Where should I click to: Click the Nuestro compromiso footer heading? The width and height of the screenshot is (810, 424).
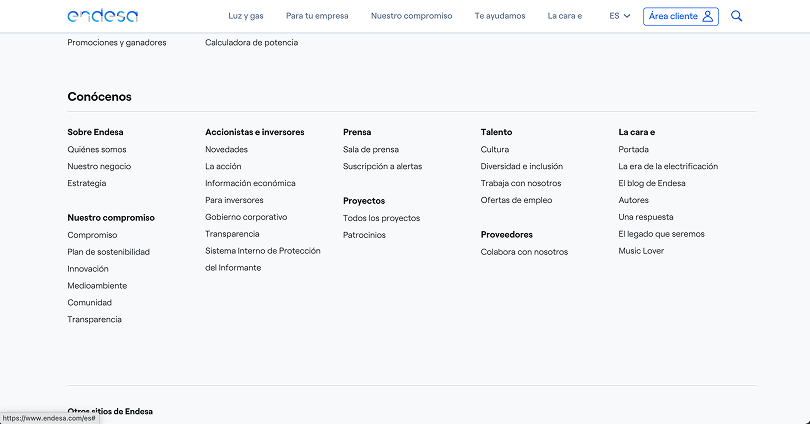click(111, 218)
